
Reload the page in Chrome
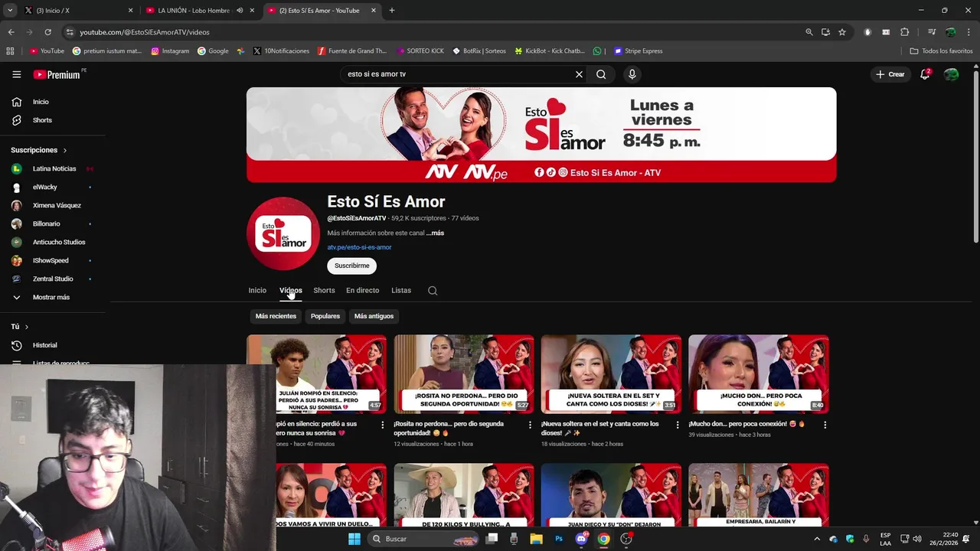pos(47,32)
